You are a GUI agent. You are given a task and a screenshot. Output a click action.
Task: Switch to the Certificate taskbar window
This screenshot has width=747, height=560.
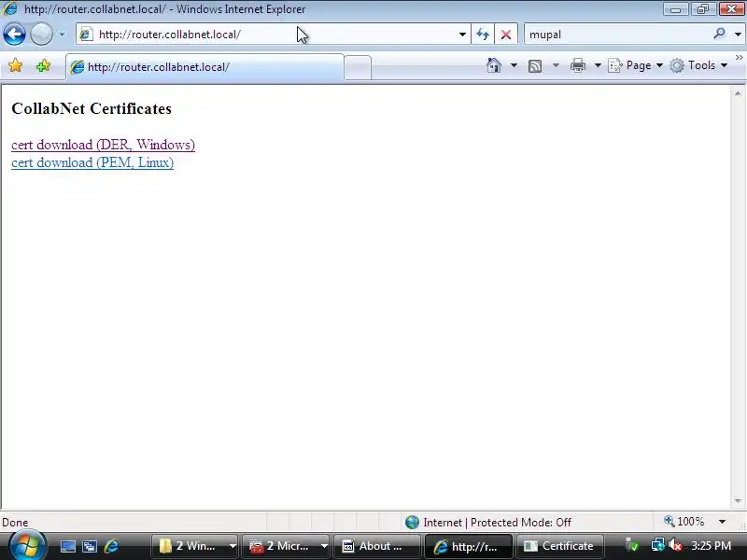coord(559,546)
